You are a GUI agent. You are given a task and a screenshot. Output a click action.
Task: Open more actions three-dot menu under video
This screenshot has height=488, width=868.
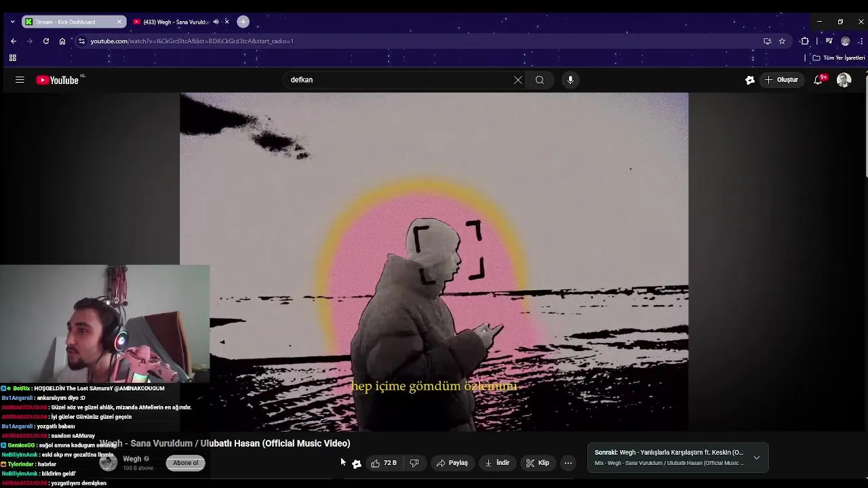pos(568,463)
